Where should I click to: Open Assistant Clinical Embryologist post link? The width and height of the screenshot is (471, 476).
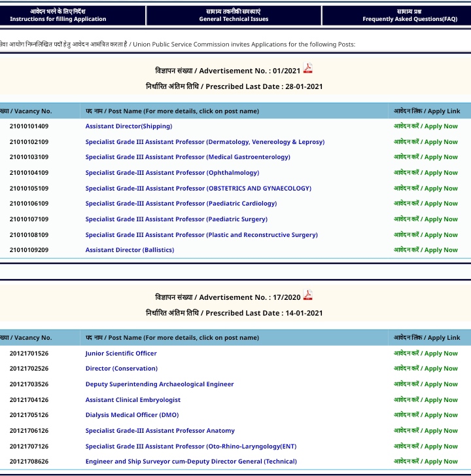pyautogui.click(x=133, y=400)
